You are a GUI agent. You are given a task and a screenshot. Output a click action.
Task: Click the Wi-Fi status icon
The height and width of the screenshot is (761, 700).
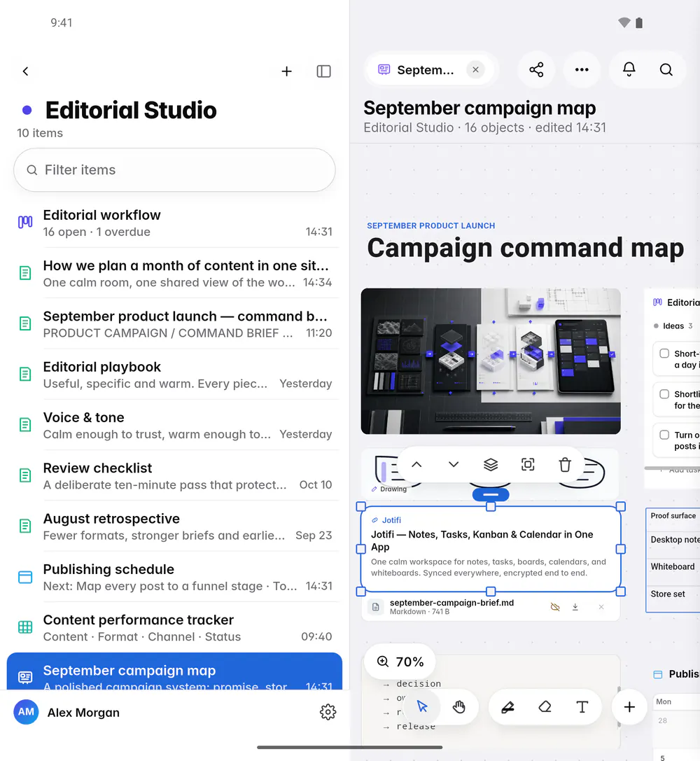click(x=624, y=23)
